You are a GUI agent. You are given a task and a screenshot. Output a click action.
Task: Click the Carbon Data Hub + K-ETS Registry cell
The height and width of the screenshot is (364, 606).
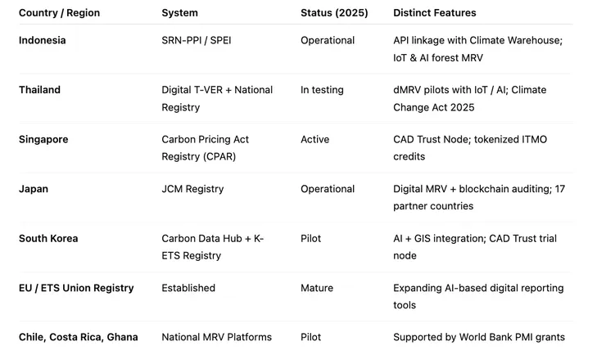(212, 246)
